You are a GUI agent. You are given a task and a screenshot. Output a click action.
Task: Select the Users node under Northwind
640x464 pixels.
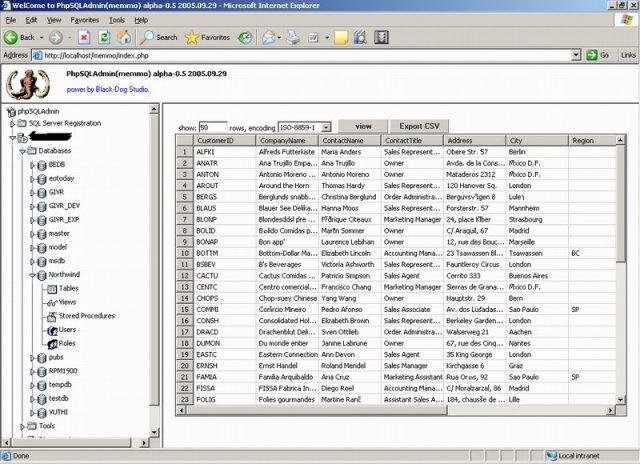click(x=67, y=329)
